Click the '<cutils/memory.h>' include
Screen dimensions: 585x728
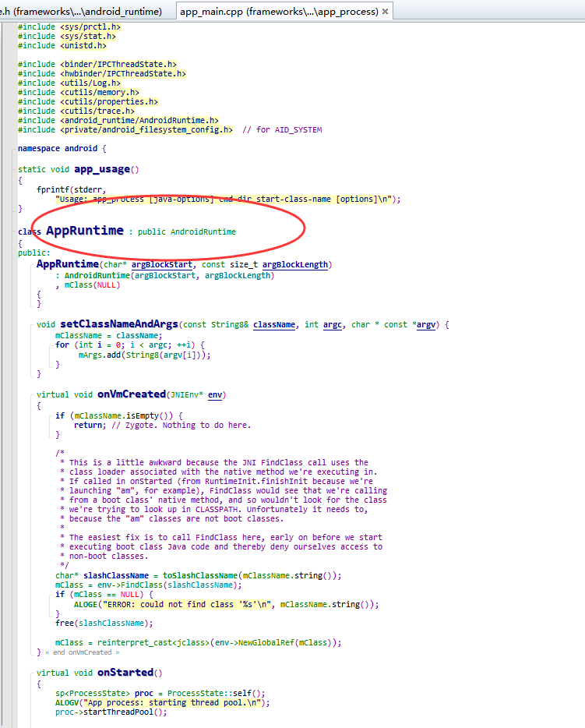(99, 93)
